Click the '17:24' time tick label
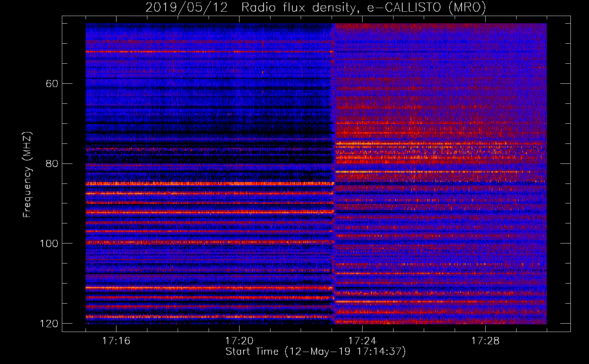Viewport: 589px width, 364px height. click(362, 341)
